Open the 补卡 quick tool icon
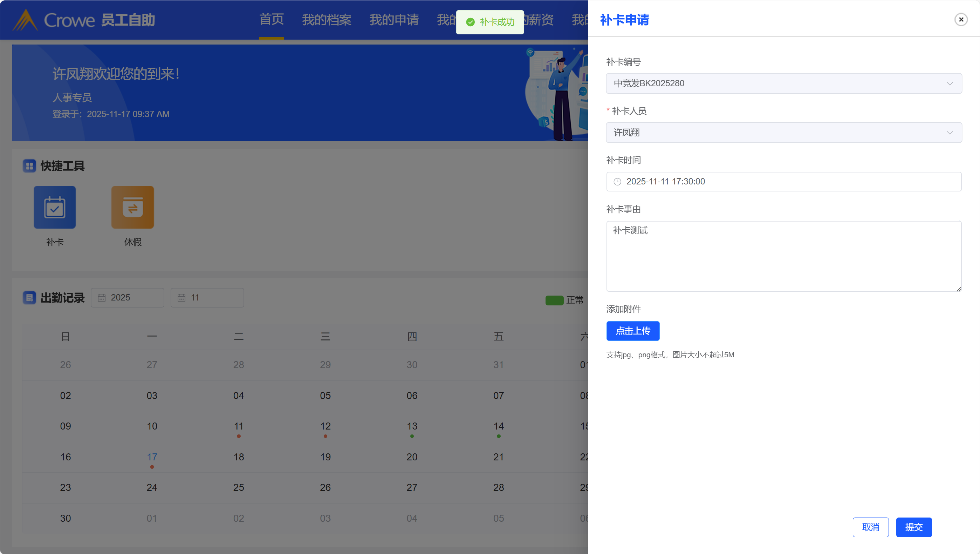Image resolution: width=980 pixels, height=554 pixels. pos(55,207)
